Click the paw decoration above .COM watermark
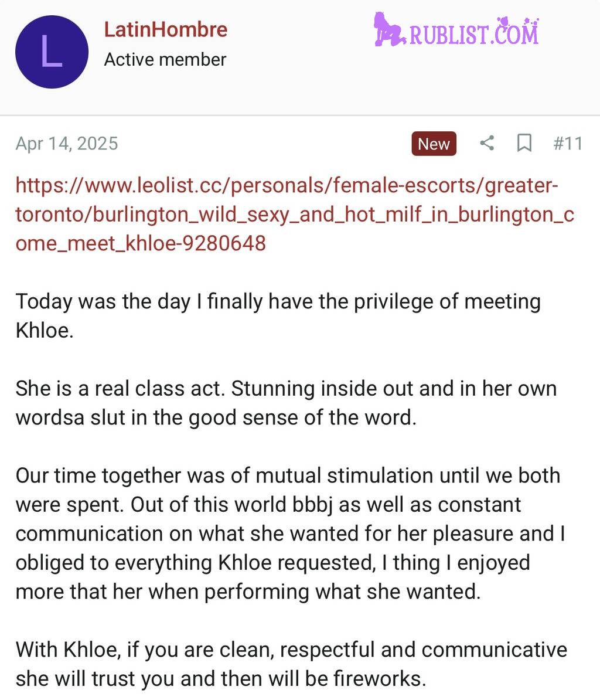Screen dimensions: 600x700 click(x=504, y=22)
